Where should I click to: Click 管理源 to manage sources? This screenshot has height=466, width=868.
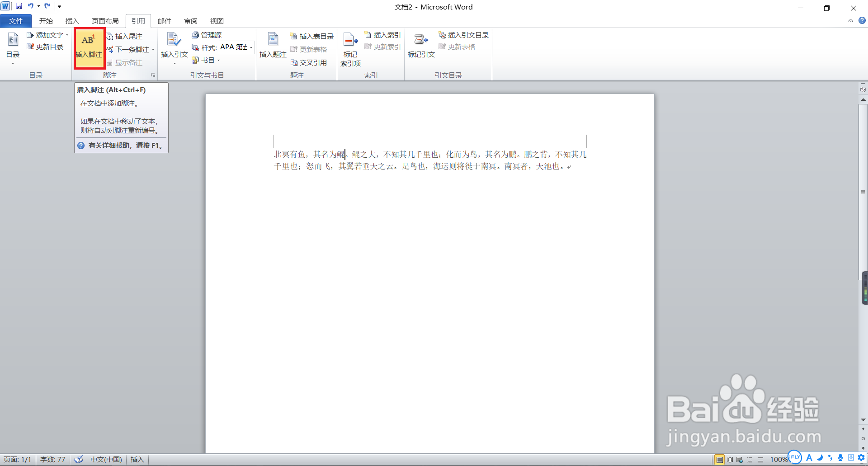[x=207, y=35]
